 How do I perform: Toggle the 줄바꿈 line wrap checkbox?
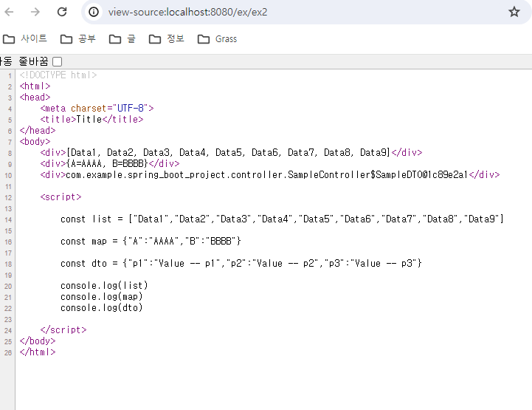pyautogui.click(x=58, y=61)
